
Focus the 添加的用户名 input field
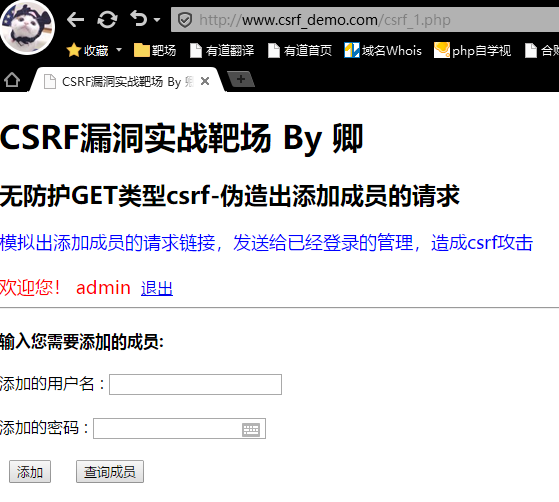click(195, 384)
